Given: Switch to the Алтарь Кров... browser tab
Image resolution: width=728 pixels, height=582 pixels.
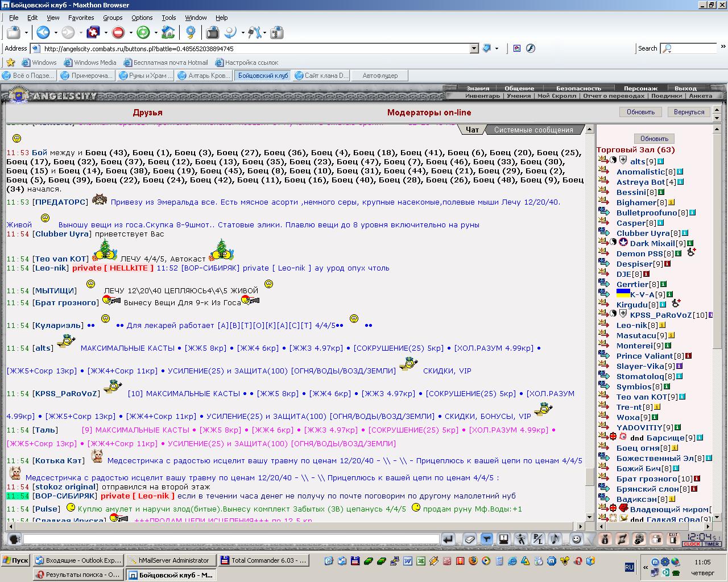Looking at the screenshot, I should coord(204,75).
